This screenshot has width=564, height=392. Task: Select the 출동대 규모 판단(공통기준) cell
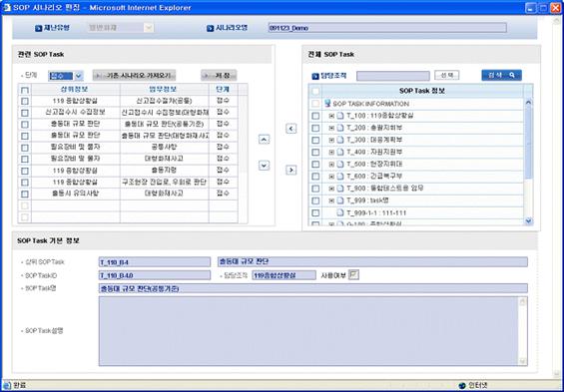coord(164,124)
